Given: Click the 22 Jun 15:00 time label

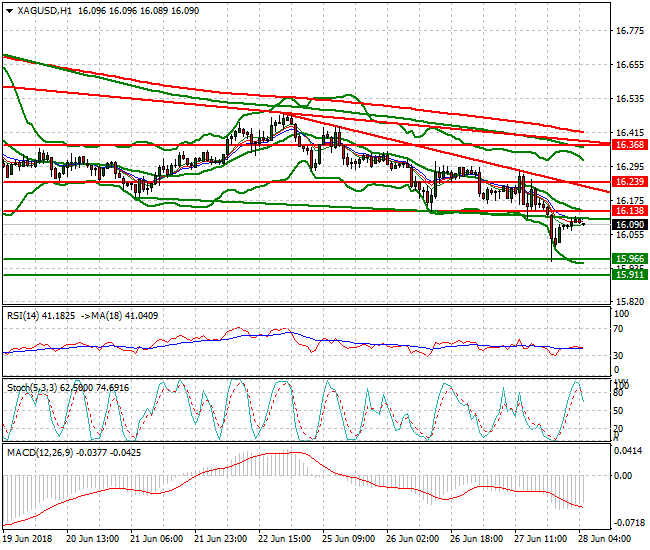Looking at the screenshot, I should click(x=285, y=539).
